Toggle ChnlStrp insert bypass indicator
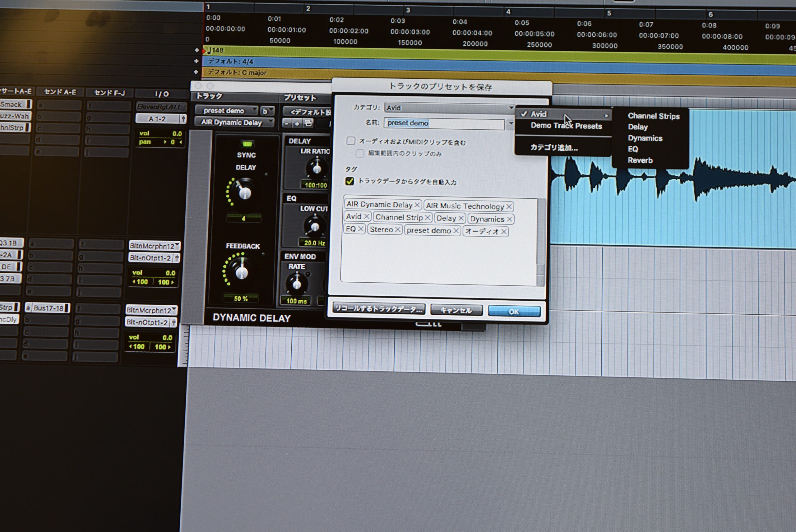Image resolution: width=796 pixels, height=532 pixels. point(27,127)
